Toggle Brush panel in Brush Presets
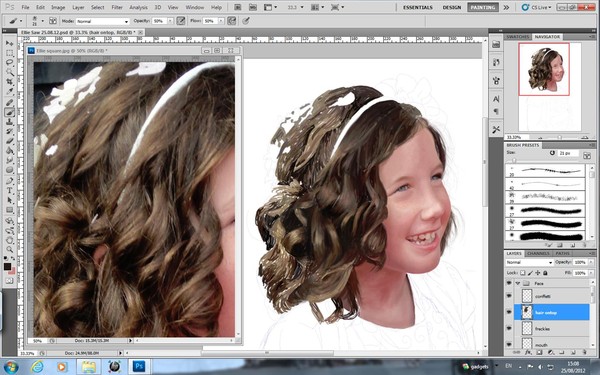 [587, 155]
